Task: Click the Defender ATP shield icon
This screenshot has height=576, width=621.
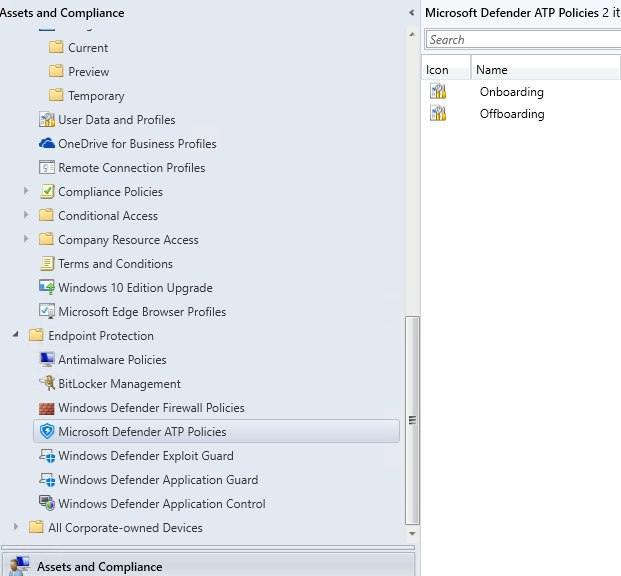Action: click(47, 431)
